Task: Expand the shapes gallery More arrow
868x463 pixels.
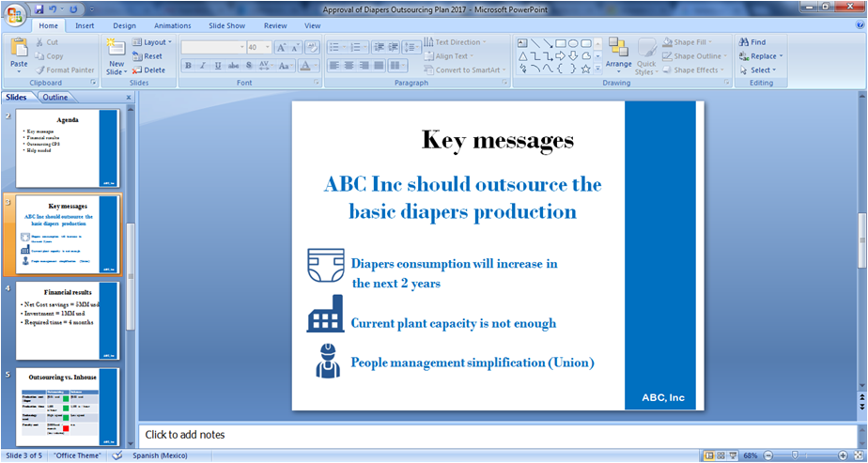Action: (598, 69)
